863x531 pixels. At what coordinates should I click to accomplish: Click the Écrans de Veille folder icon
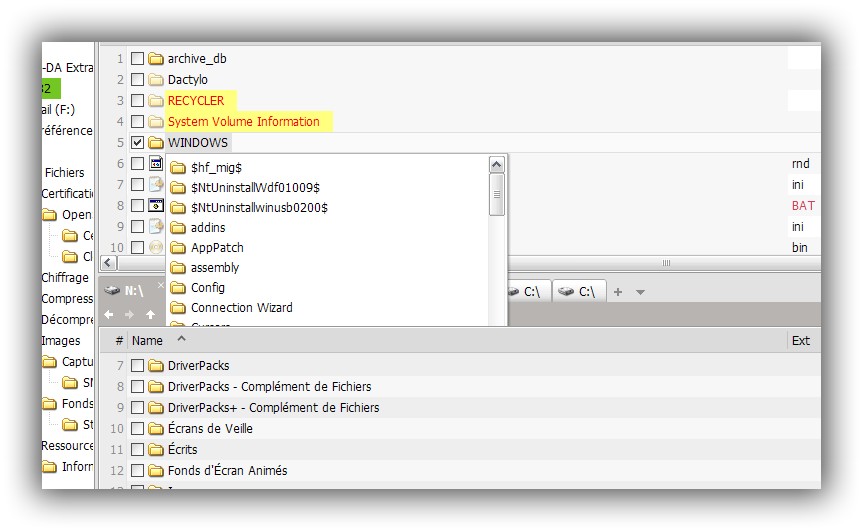156,429
